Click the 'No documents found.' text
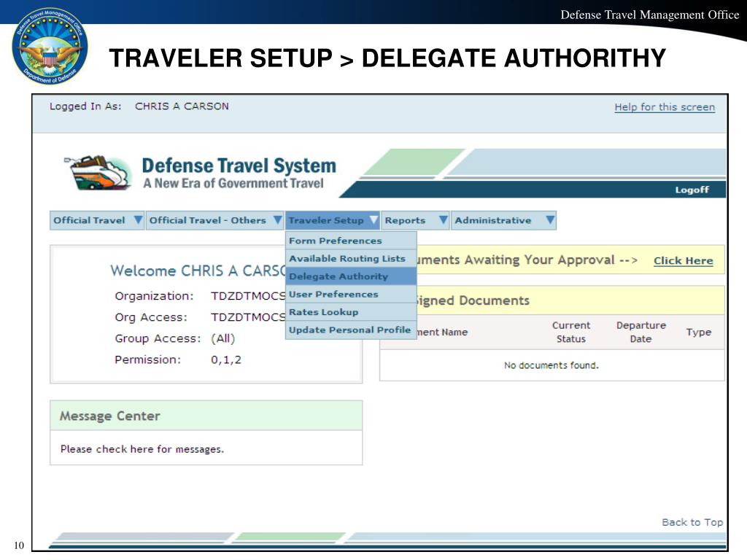Viewport: 747px width, 560px height. (x=551, y=365)
